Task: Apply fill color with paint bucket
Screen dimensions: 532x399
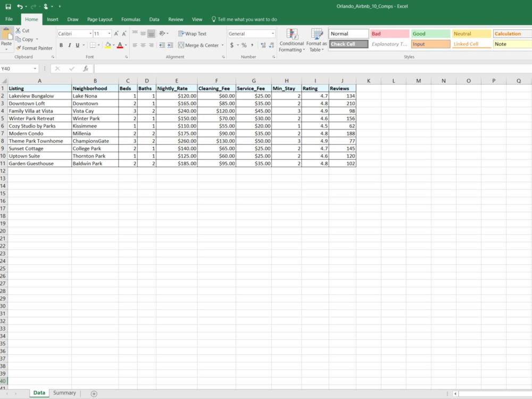Action: click(x=108, y=45)
